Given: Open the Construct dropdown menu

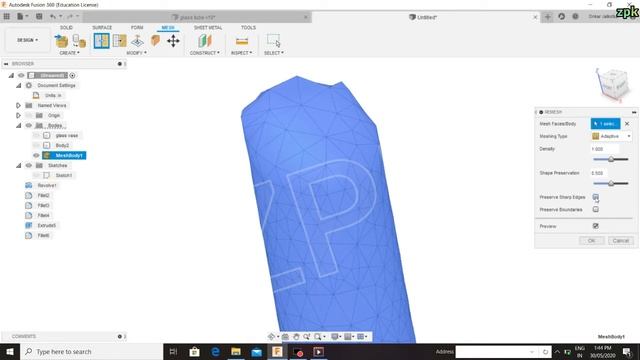Looking at the screenshot, I should [x=204, y=53].
